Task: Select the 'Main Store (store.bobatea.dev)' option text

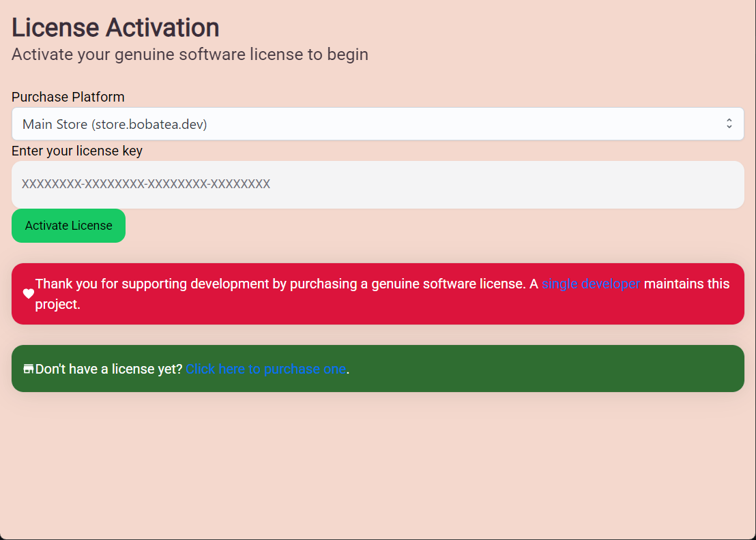Action: tap(115, 124)
